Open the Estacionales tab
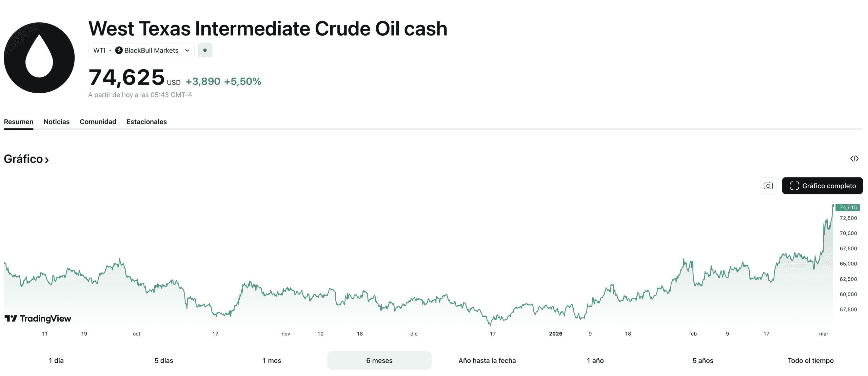 146,121
